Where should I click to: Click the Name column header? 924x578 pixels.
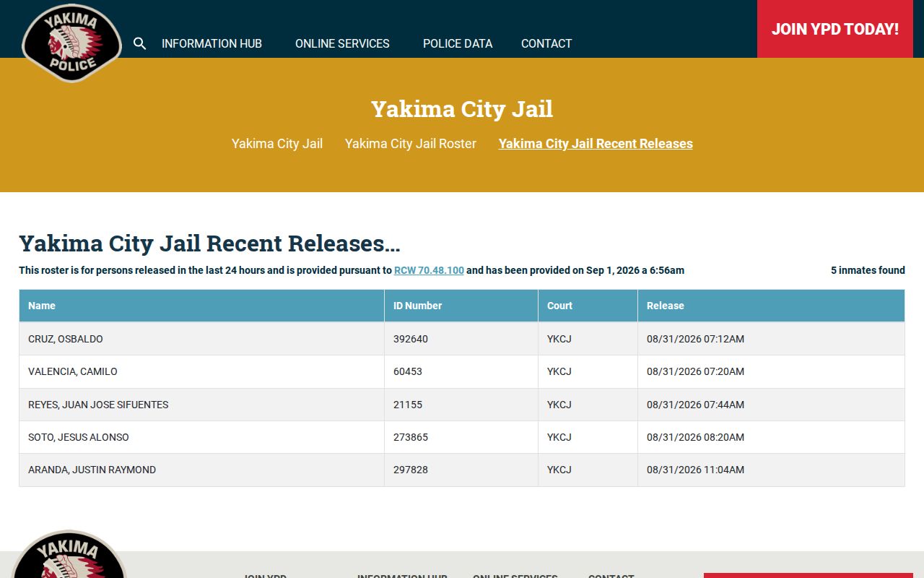pyautogui.click(x=201, y=306)
